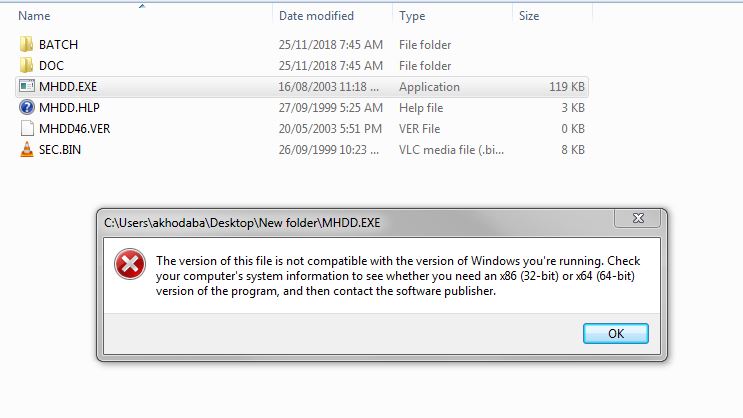Click the BATCH folder name text
The width and height of the screenshot is (743, 418).
58,45
